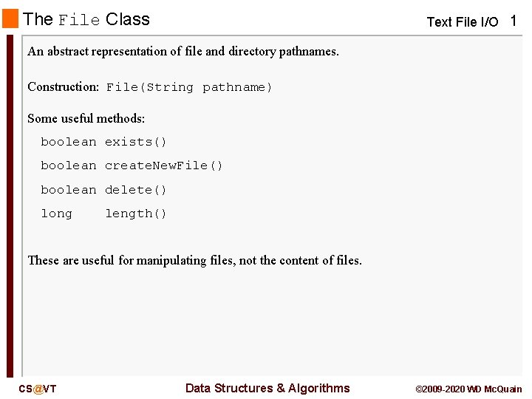Click 'Data Structures & Algorithms' footer text

[267, 388]
